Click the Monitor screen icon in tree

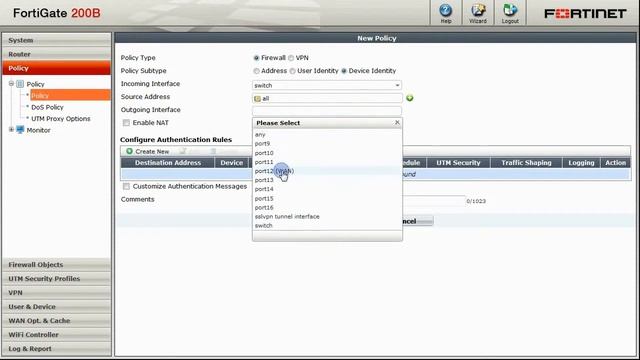pos(20,130)
